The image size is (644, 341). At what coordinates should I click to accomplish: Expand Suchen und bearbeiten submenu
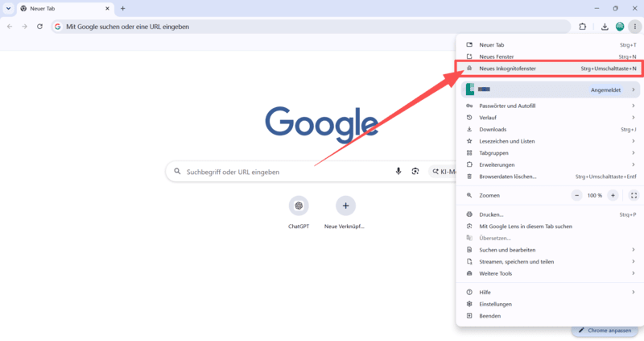(551, 250)
